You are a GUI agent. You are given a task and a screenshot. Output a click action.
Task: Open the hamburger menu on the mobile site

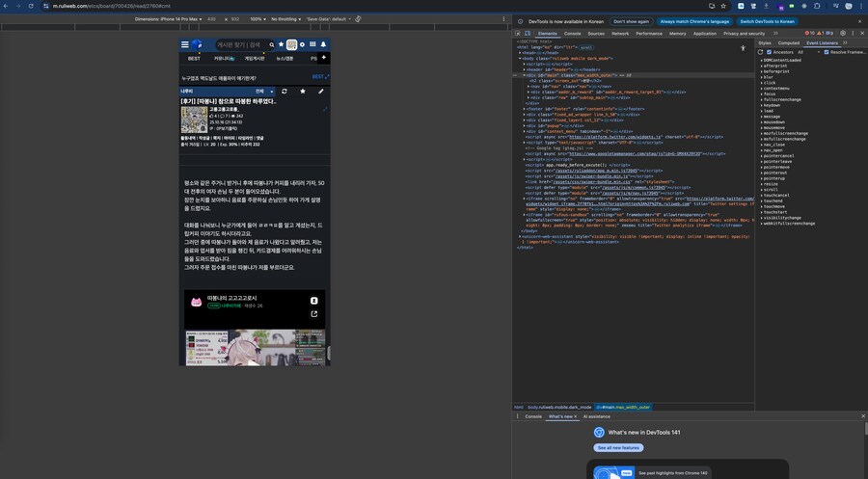point(185,44)
